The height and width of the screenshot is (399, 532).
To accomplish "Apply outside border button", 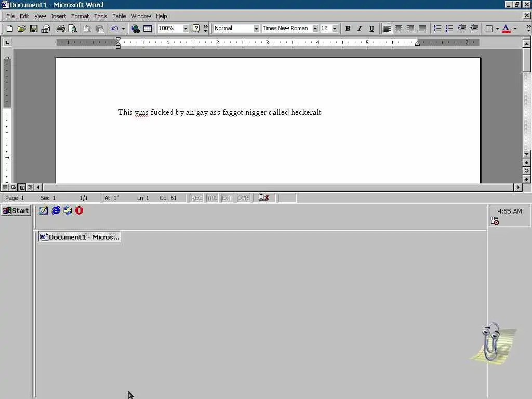I will click(x=489, y=29).
